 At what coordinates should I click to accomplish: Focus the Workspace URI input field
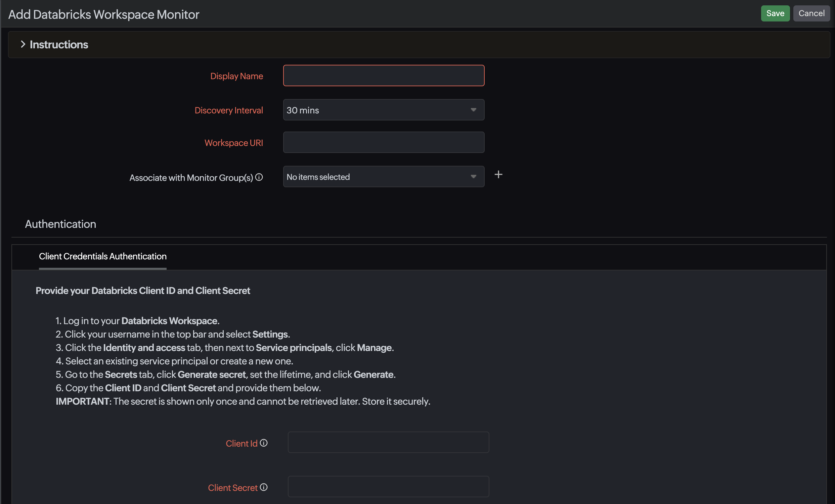click(x=384, y=142)
